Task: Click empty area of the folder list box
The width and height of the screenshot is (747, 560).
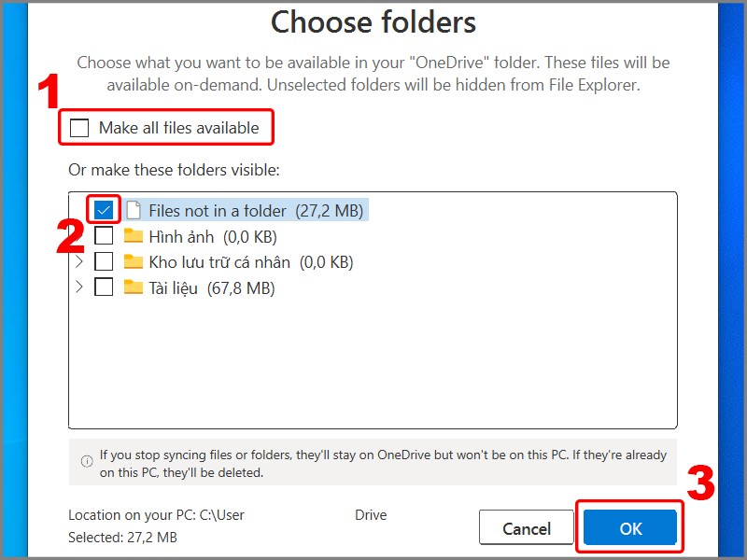Action: (x=373, y=362)
